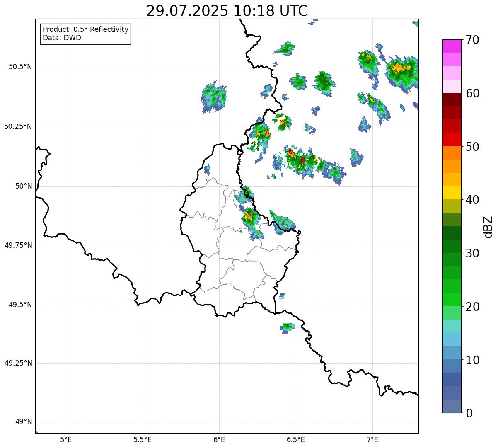Click the '6°E' longitude label

pos(219,440)
